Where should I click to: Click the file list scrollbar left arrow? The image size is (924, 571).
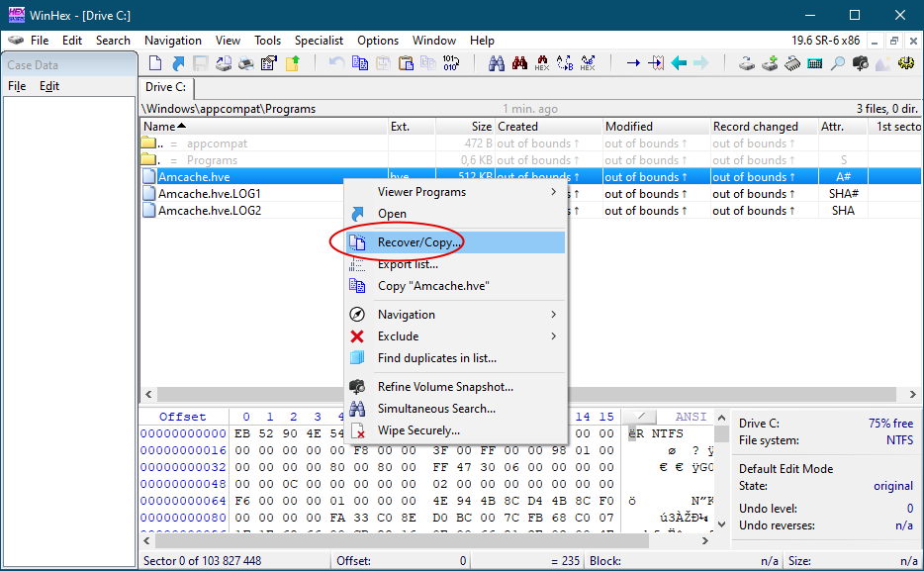point(148,394)
